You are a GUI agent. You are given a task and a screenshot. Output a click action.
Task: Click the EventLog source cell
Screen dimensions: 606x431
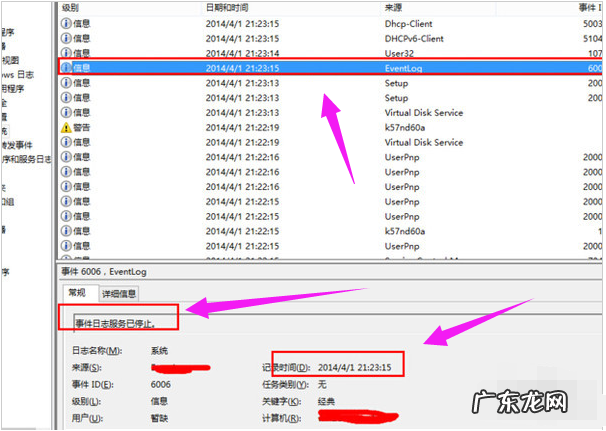pyautogui.click(x=403, y=68)
